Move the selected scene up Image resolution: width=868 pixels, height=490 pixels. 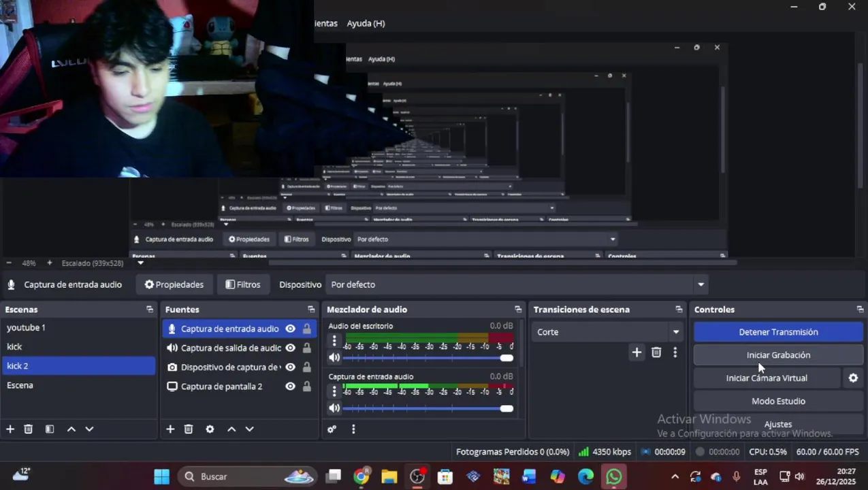pos(71,429)
